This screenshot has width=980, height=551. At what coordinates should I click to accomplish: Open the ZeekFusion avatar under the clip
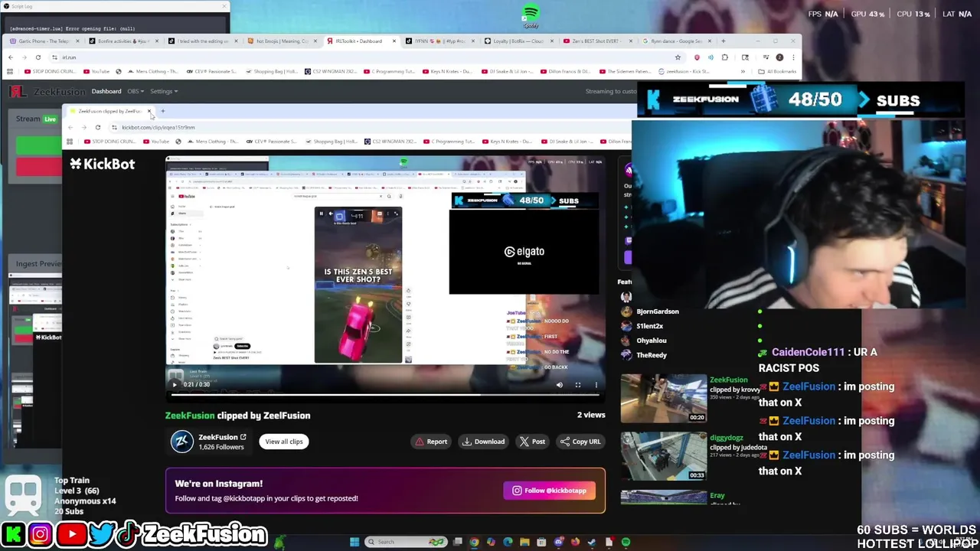pos(182,442)
